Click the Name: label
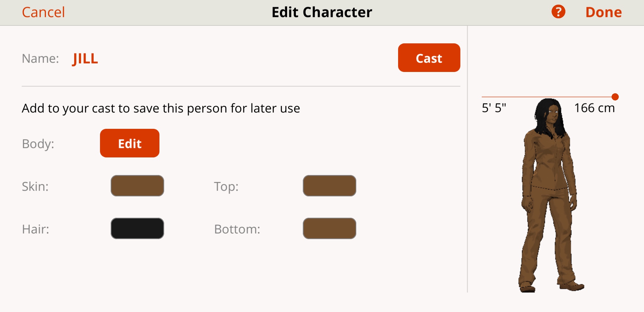The width and height of the screenshot is (644, 312). click(41, 59)
